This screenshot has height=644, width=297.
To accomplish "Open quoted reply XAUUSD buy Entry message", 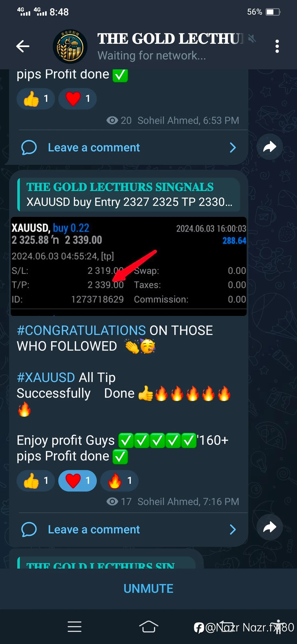I will (x=129, y=195).
